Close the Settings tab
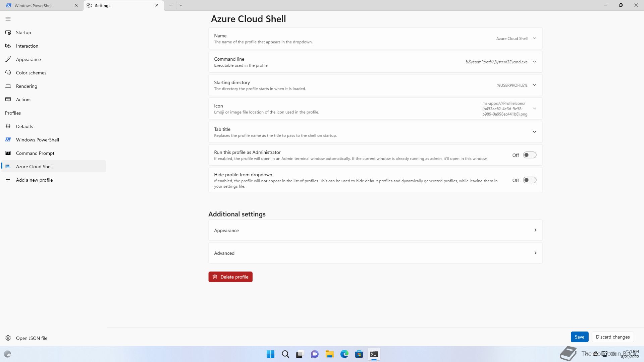The width and height of the screenshot is (644, 362). click(x=157, y=5)
